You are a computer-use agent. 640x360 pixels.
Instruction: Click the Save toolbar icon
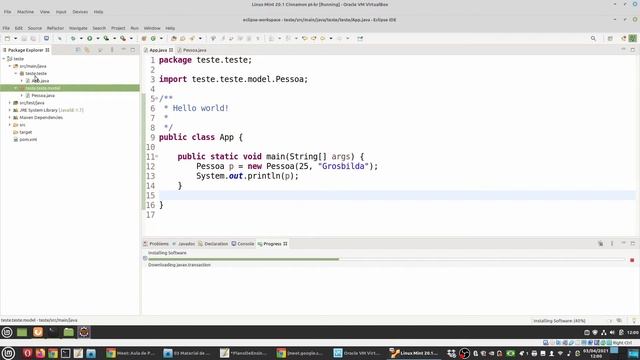click(24, 38)
